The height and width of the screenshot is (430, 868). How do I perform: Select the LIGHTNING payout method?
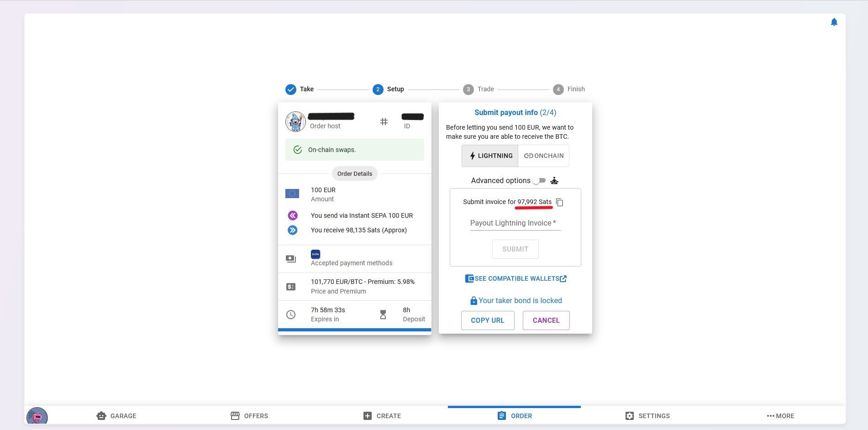489,156
